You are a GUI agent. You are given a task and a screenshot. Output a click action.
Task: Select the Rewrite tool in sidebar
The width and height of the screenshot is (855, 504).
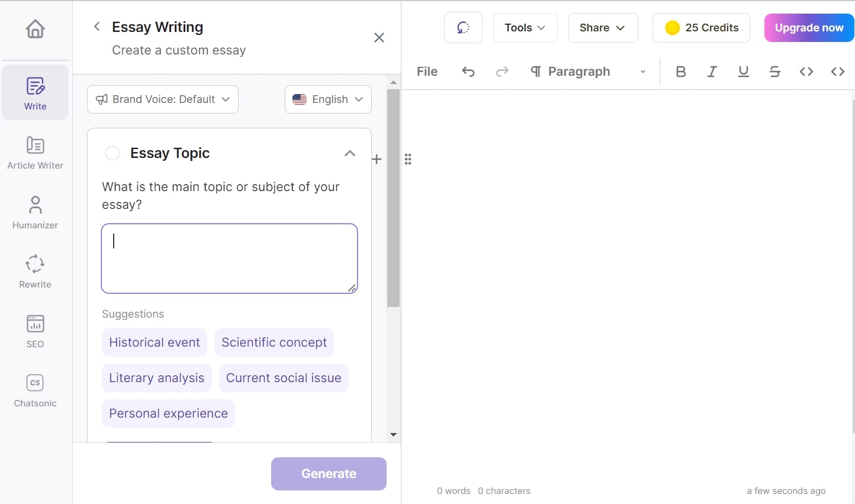[35, 272]
